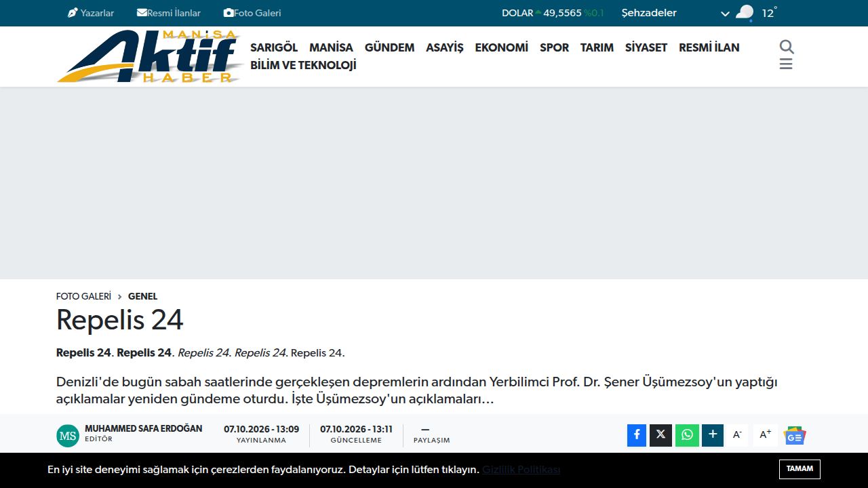This screenshot has height=488, width=868.
Task: Select BİLİM VE TEKNOLOJİ category
Action: pyautogui.click(x=303, y=65)
